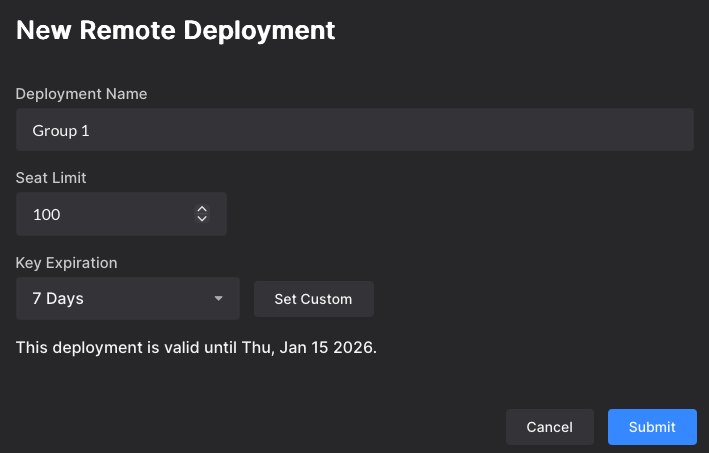Click the Set Custom button
The height and width of the screenshot is (453, 709).
pyautogui.click(x=313, y=299)
